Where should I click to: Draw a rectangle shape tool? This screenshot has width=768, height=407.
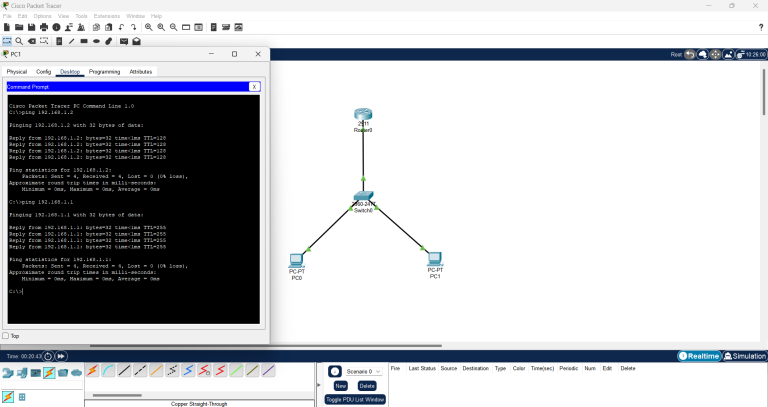click(x=84, y=41)
